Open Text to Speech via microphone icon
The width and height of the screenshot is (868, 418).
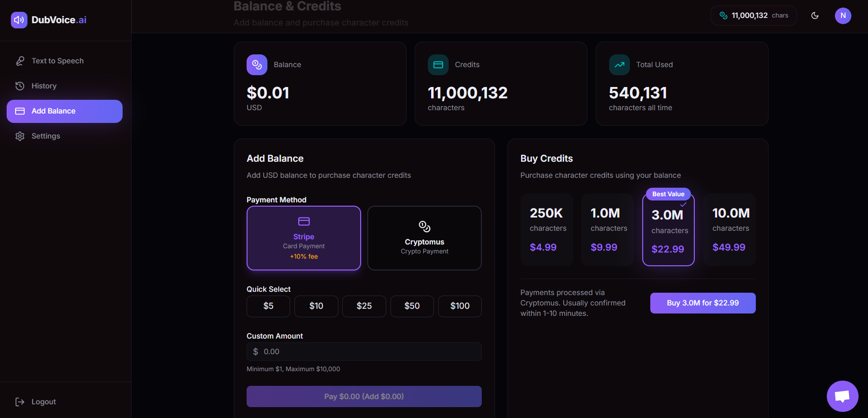[x=19, y=61]
